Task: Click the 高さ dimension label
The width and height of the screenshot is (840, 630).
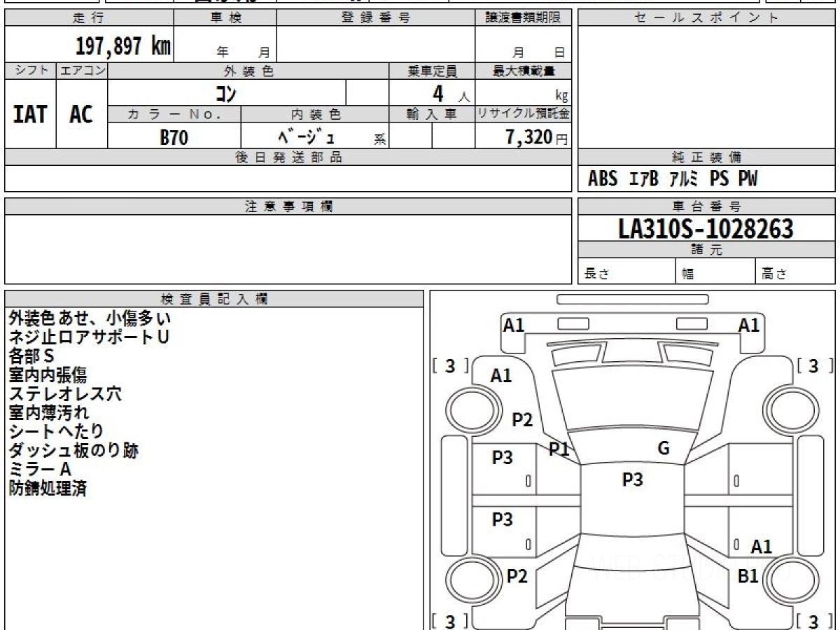Action: point(775,274)
